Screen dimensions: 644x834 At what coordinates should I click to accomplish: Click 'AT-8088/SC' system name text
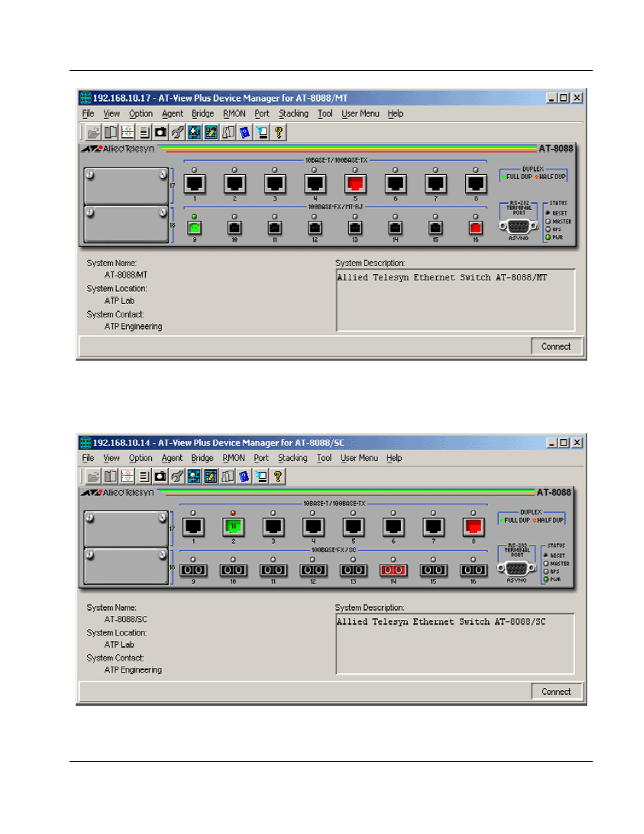click(126, 619)
